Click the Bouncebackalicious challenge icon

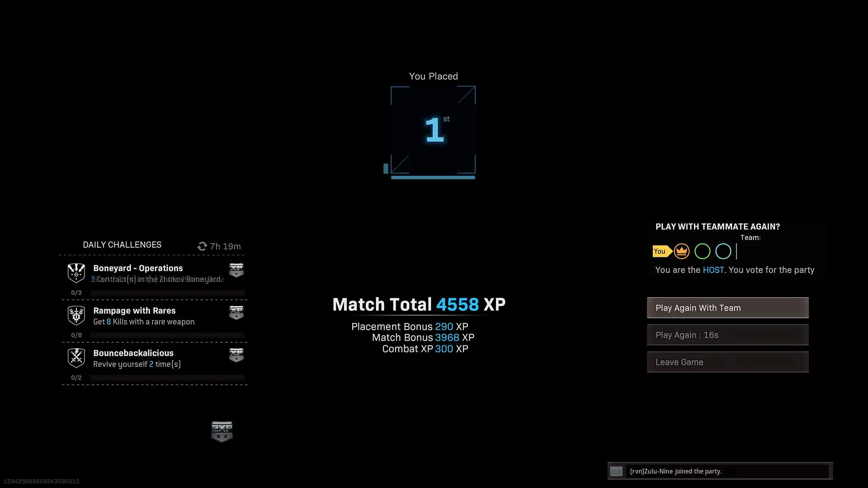coord(76,357)
